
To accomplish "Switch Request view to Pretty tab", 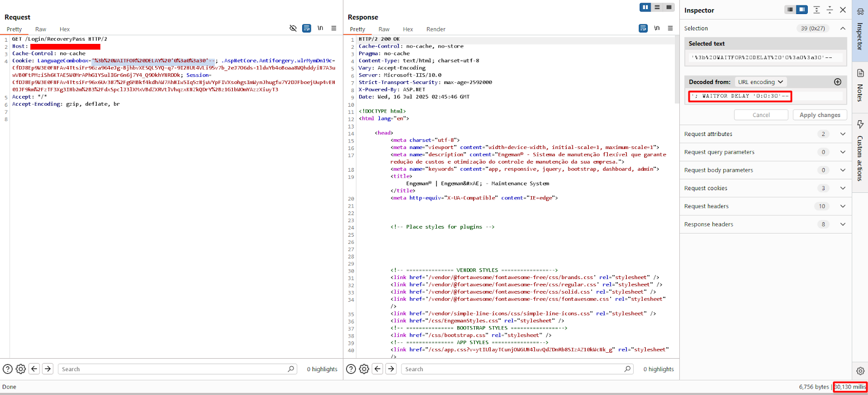I will (14, 29).
